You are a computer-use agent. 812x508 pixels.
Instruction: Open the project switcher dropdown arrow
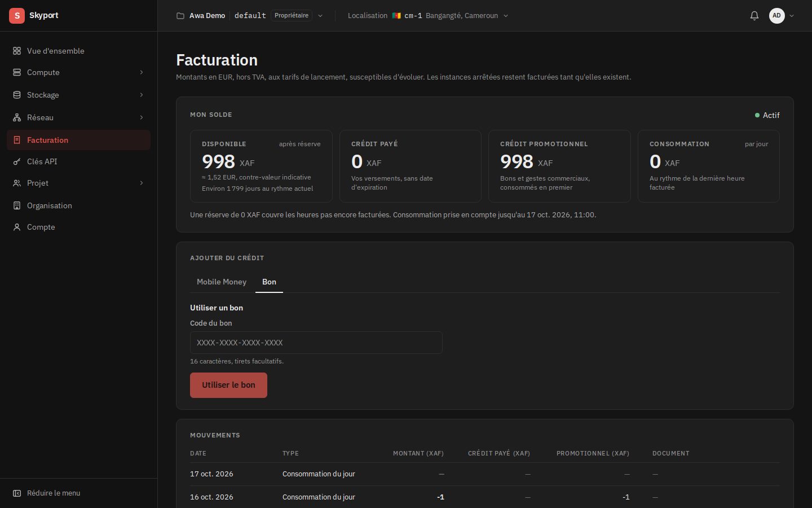pos(320,16)
